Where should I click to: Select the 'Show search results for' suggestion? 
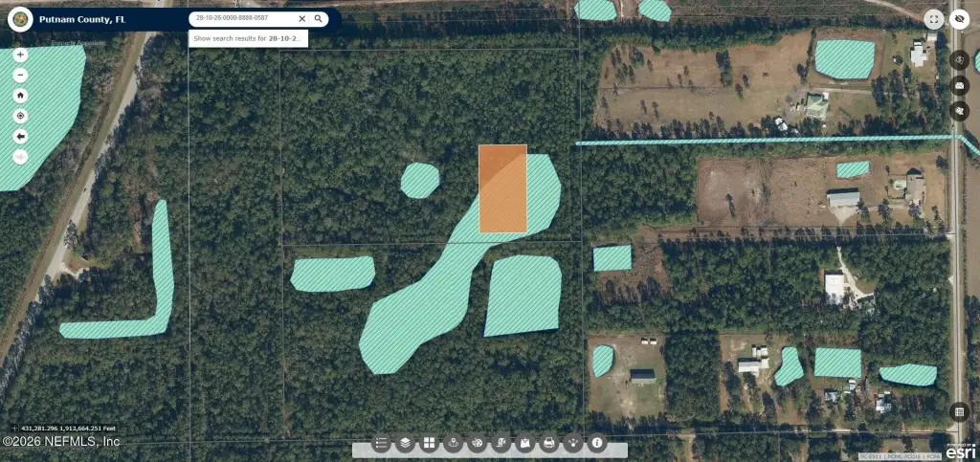[245, 38]
